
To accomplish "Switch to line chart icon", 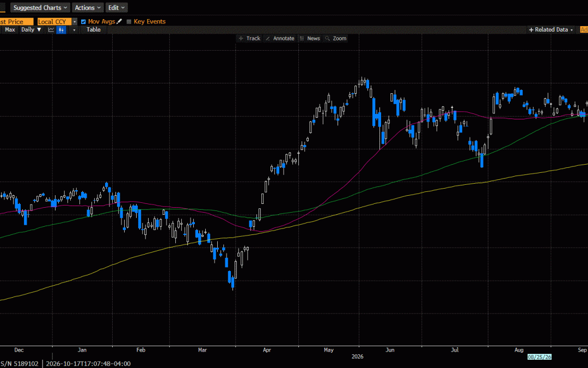I will coord(51,29).
